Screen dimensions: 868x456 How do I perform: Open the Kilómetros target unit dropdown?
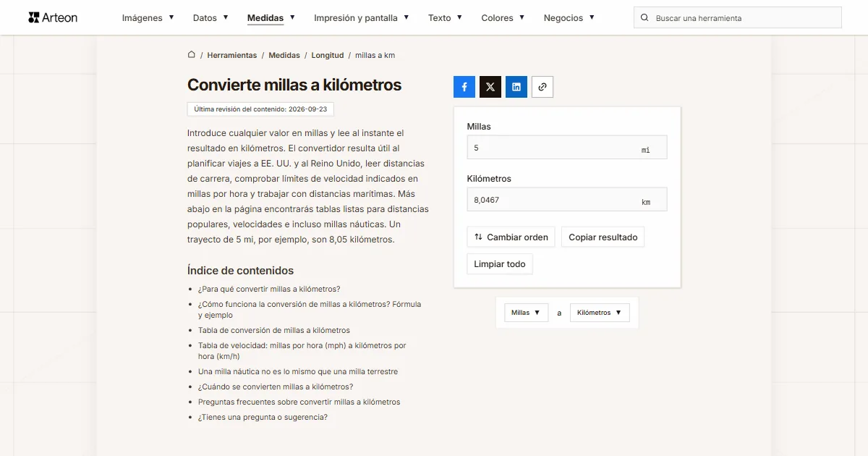pos(600,313)
